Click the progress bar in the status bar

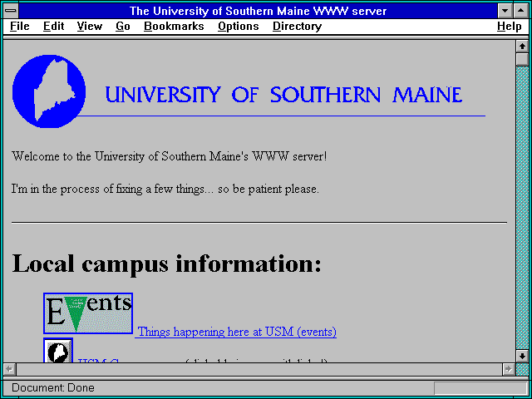point(480,388)
